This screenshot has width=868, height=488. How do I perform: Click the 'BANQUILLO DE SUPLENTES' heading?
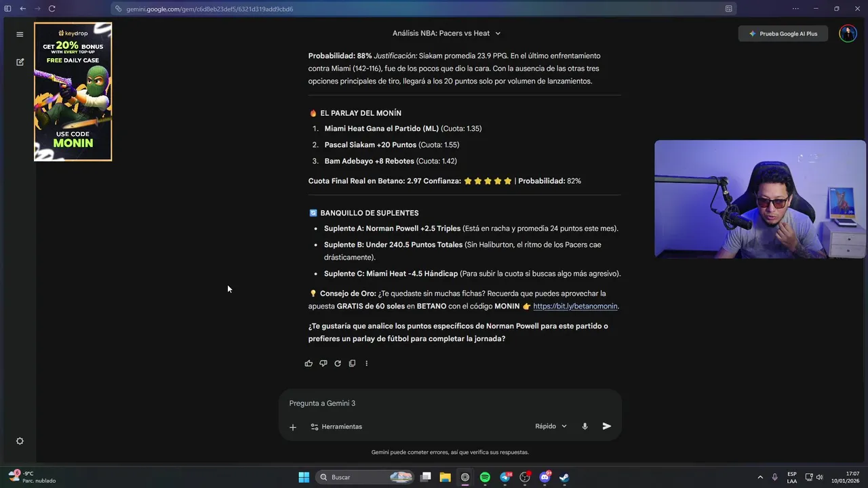tap(370, 213)
